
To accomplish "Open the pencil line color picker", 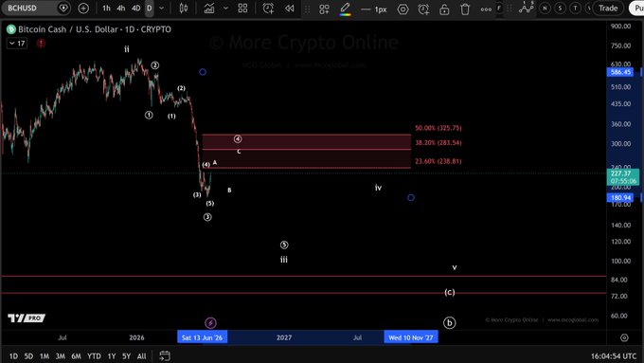I will (345, 9).
